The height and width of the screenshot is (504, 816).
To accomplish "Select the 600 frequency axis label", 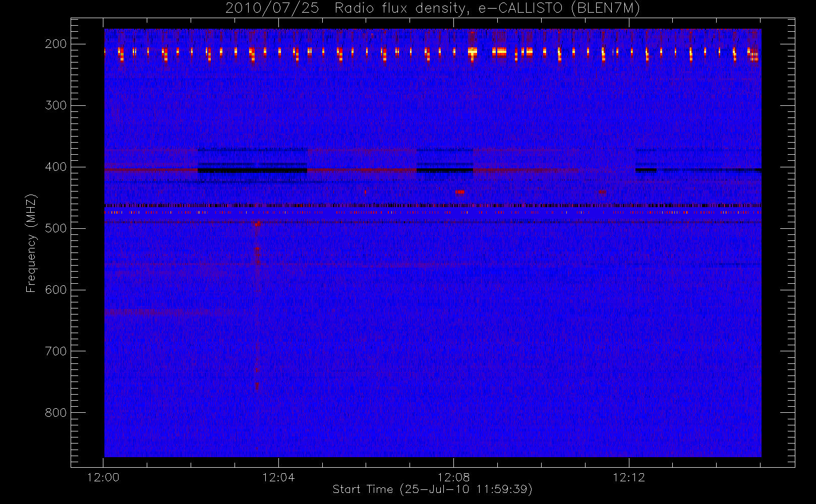I will pyautogui.click(x=56, y=290).
